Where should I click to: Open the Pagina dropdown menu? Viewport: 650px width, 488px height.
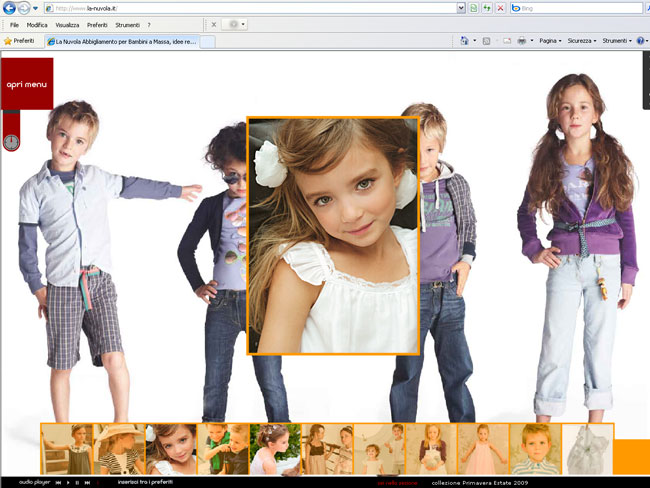[x=550, y=41]
